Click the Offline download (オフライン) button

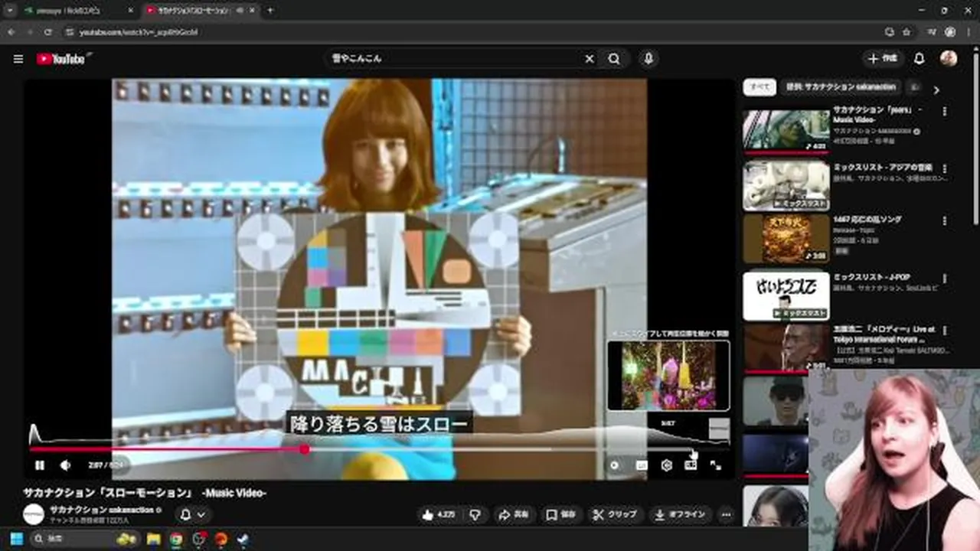(x=680, y=514)
